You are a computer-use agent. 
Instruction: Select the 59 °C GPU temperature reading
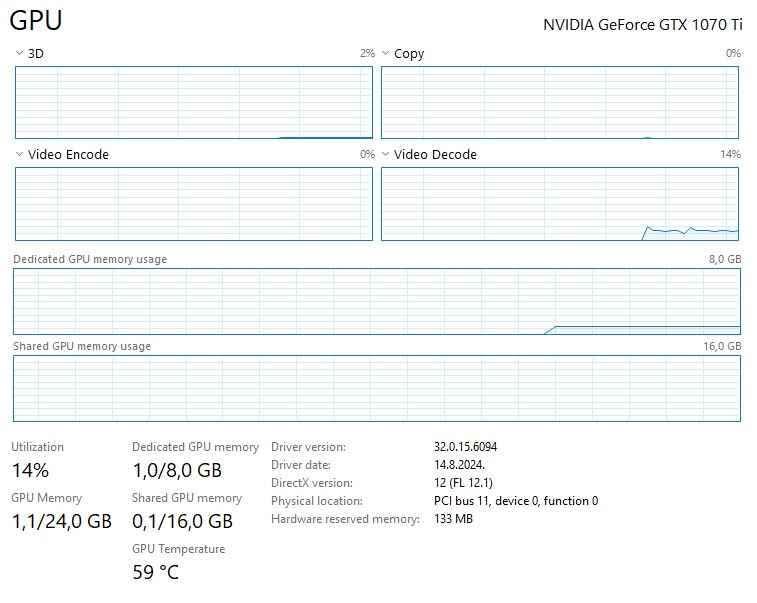click(155, 573)
